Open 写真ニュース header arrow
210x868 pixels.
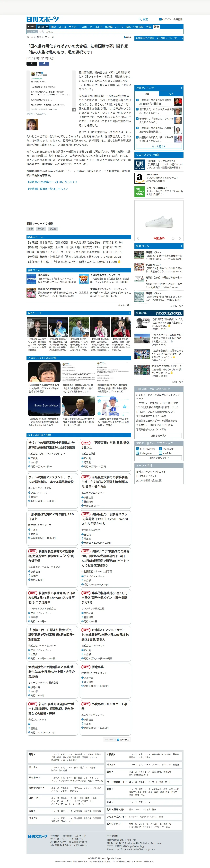130,313
